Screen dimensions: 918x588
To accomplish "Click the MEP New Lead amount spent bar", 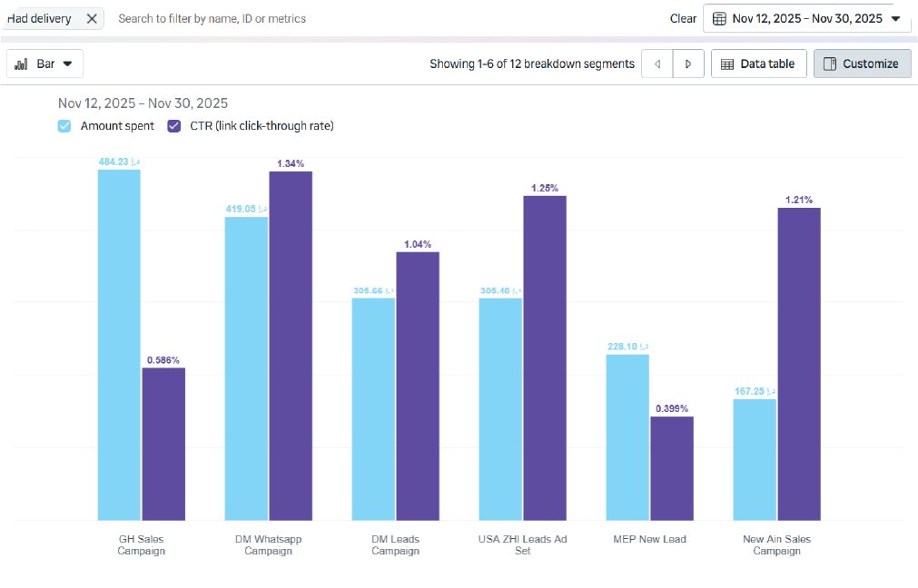I will 627,436.
